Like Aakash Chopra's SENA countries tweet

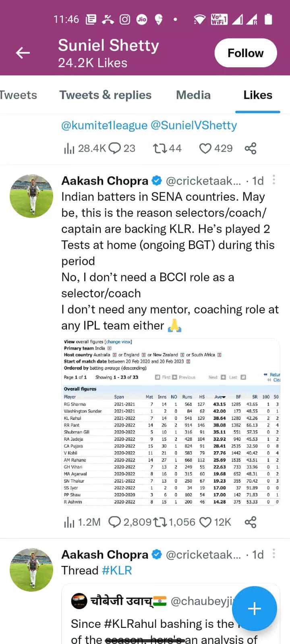pyautogui.click(x=206, y=522)
